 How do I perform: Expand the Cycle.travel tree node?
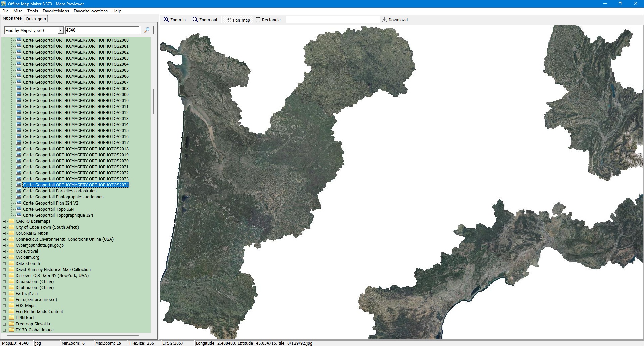click(x=4, y=251)
